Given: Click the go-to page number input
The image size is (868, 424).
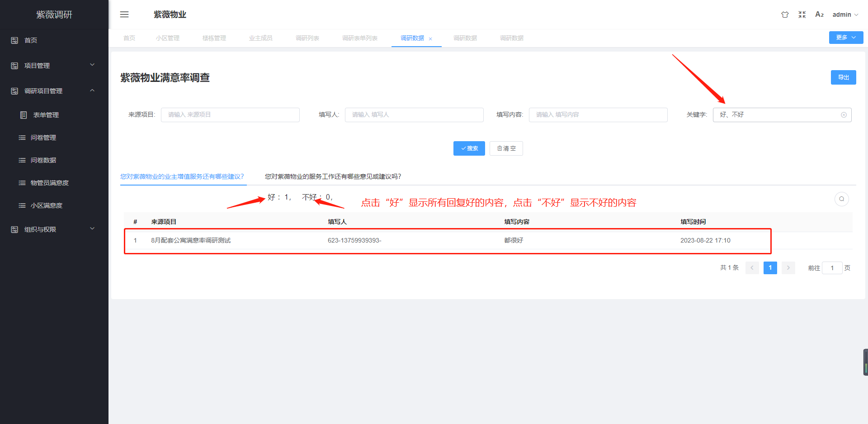Looking at the screenshot, I should (x=832, y=268).
